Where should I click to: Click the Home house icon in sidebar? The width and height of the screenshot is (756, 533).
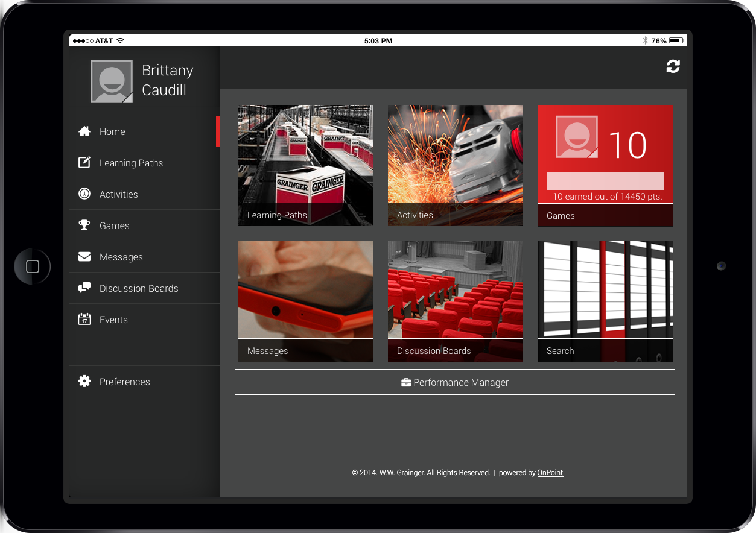click(84, 131)
